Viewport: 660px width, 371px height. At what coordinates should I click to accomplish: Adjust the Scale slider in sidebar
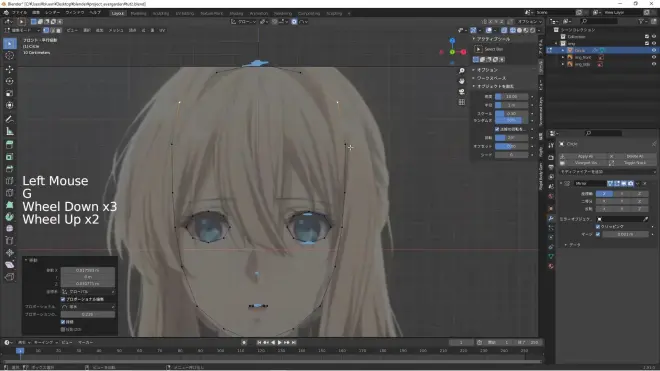pos(511,114)
